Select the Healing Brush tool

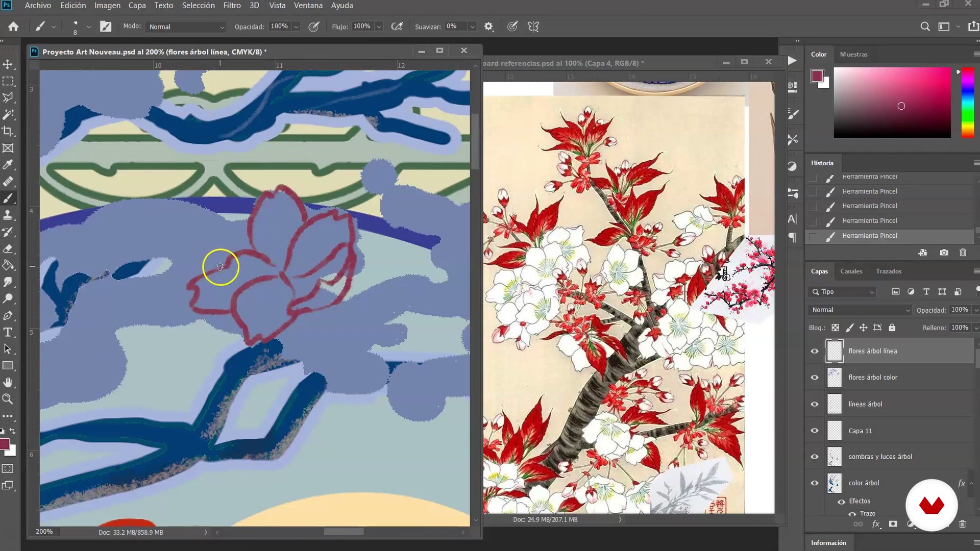[x=8, y=182]
